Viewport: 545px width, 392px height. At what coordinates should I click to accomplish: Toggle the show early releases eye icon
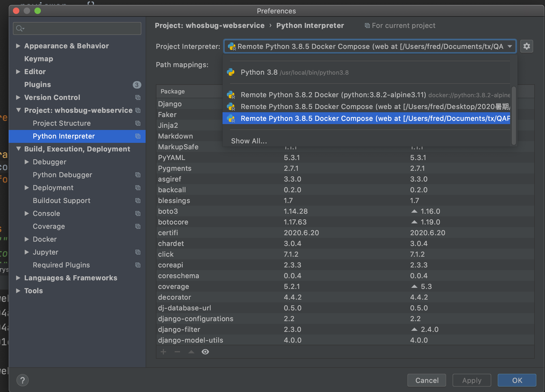point(205,352)
